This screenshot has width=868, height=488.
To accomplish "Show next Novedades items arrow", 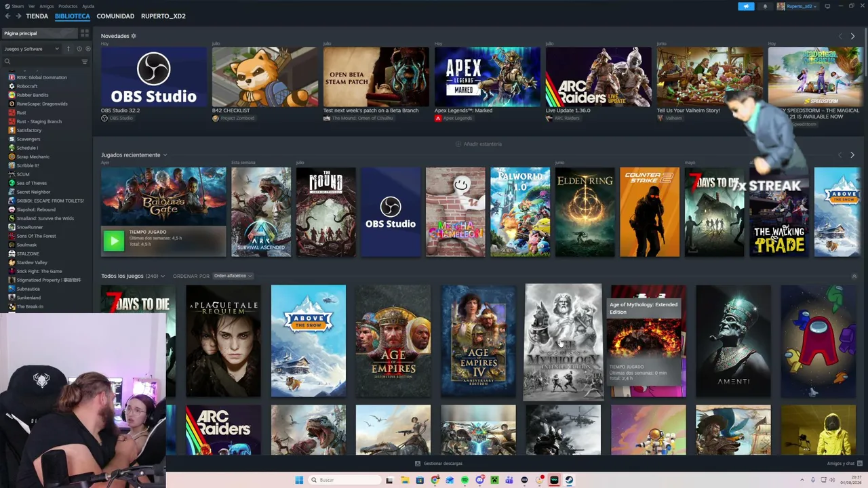I will (852, 36).
